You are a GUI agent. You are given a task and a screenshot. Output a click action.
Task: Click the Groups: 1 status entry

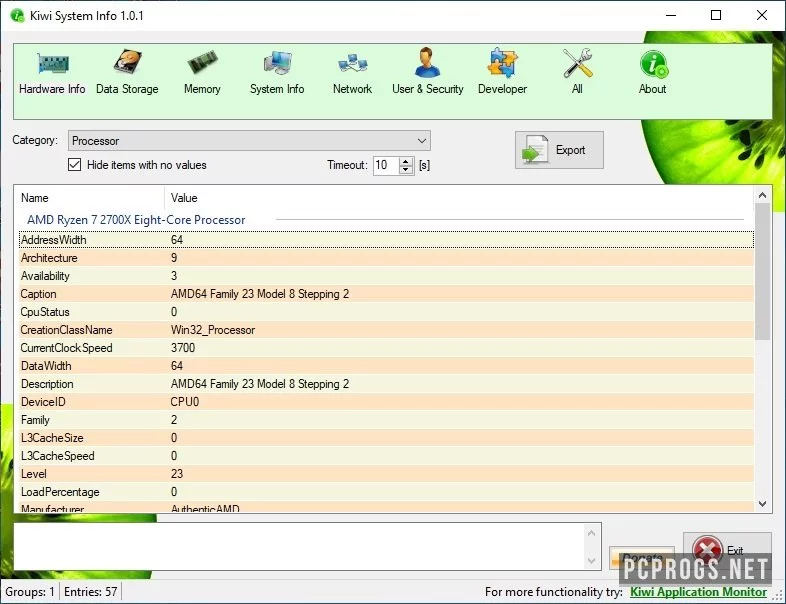point(30,592)
